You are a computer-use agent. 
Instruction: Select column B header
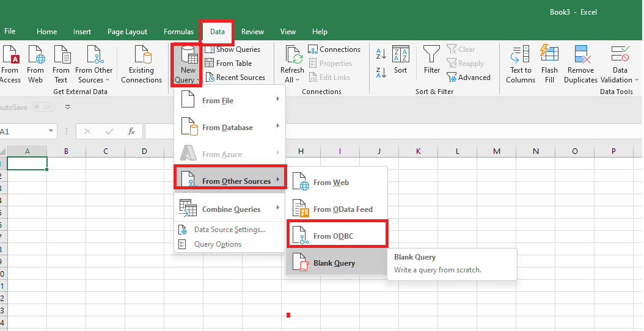(x=66, y=151)
